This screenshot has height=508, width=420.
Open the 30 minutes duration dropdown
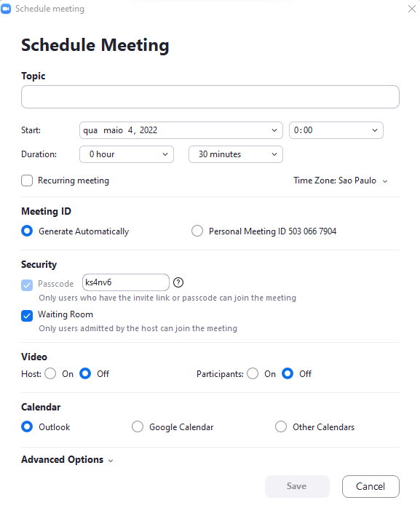[236, 154]
